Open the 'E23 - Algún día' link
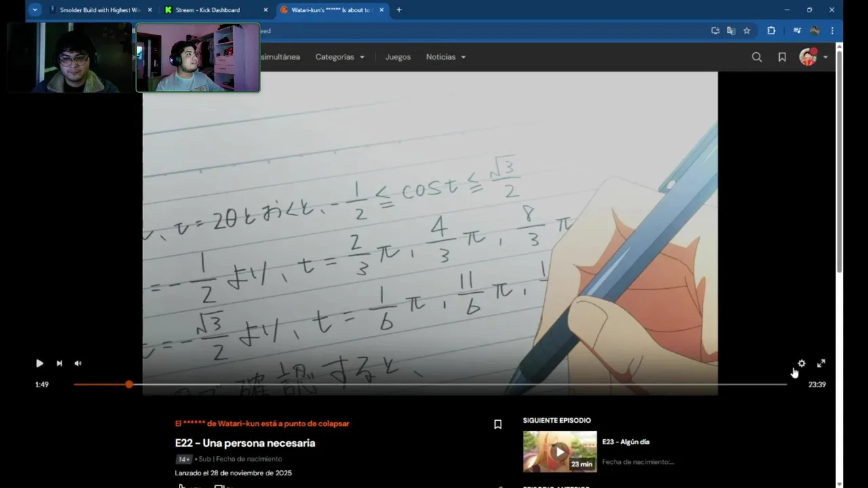 coord(625,442)
